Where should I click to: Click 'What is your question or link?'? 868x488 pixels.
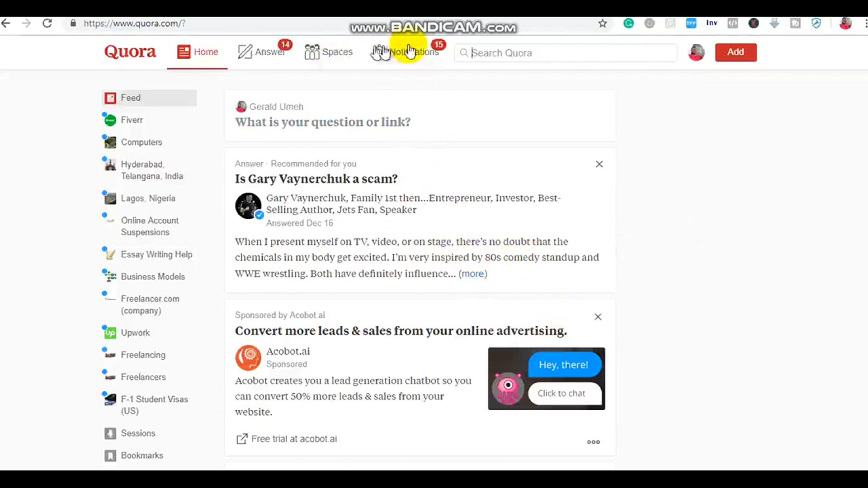click(x=323, y=122)
